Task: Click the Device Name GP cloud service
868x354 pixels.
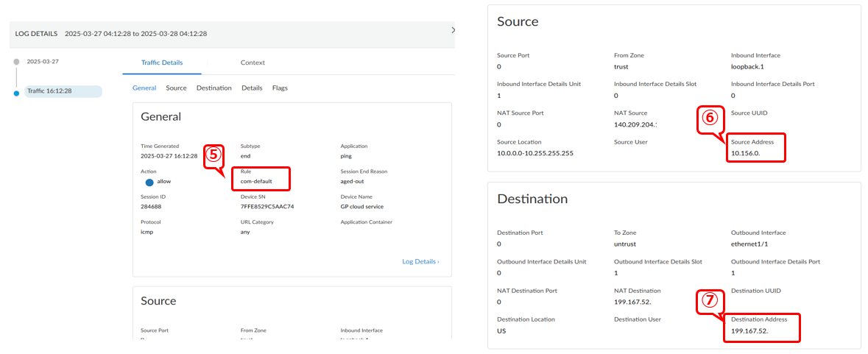Action: (362, 206)
